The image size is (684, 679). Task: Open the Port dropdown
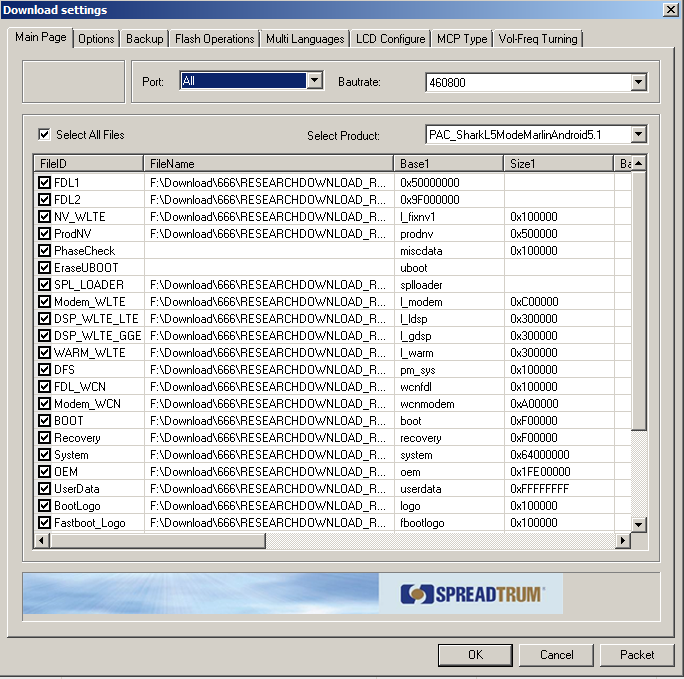[x=314, y=81]
